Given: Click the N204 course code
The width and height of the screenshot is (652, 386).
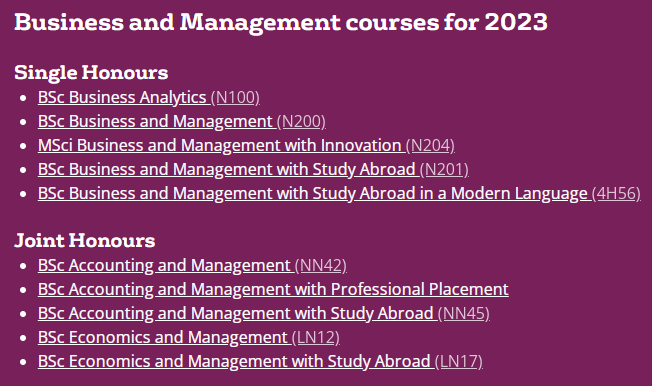Looking at the screenshot, I should pos(430,146).
